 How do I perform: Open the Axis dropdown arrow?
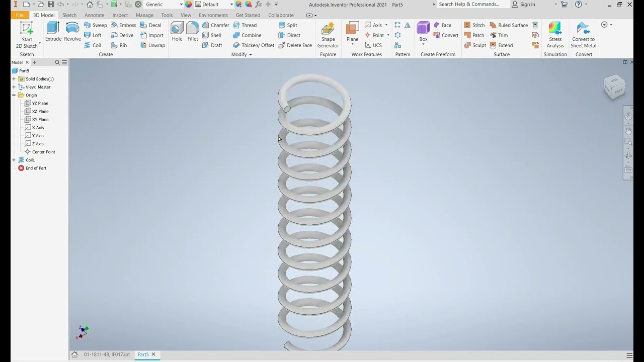[386, 25]
